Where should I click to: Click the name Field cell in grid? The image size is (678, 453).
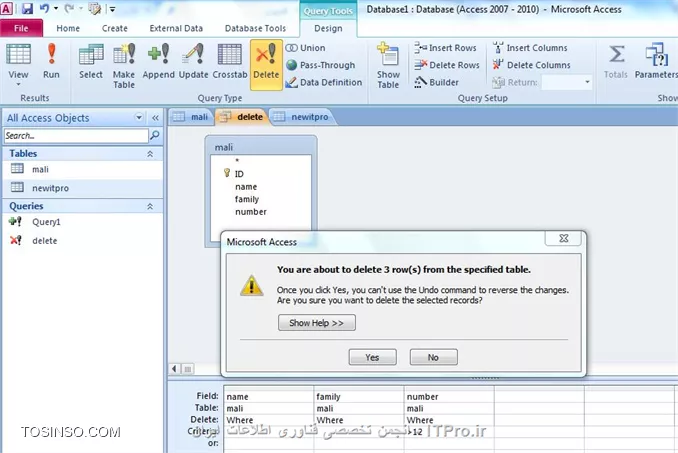[x=269, y=396]
